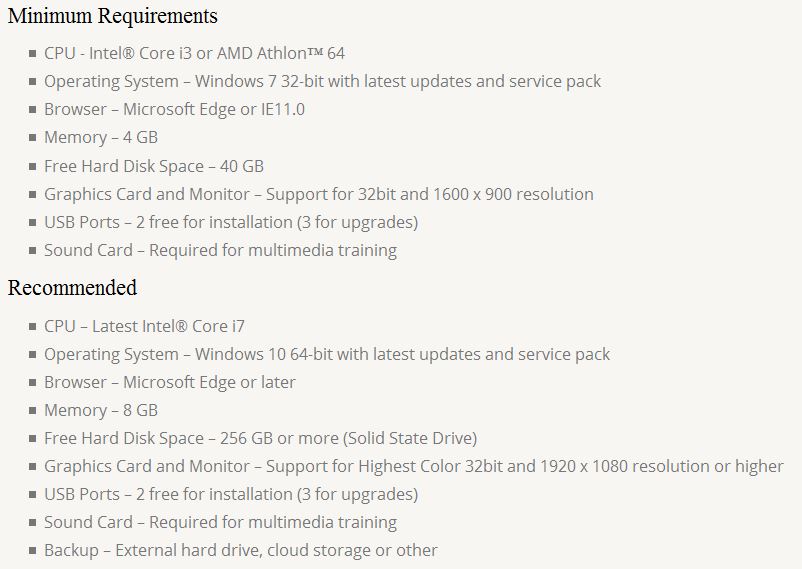Click the USB Ports line under Recommended
This screenshot has width=802, height=569.
[x=230, y=494]
